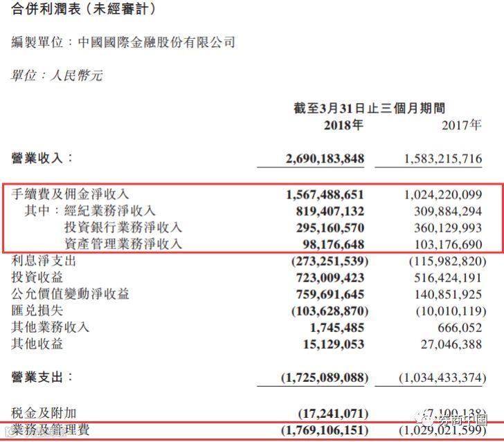Select the 利息淨支出 label

[44, 261]
